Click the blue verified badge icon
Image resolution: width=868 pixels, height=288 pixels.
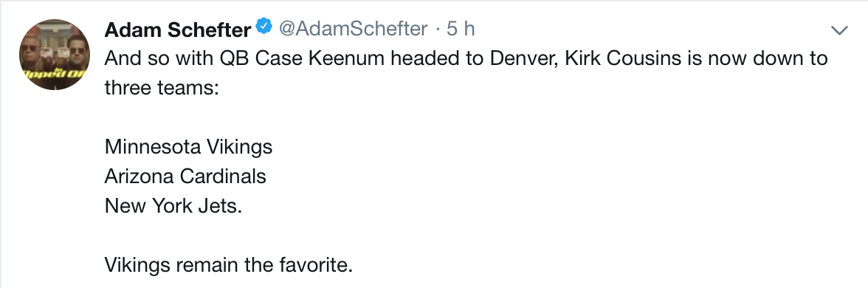(263, 26)
